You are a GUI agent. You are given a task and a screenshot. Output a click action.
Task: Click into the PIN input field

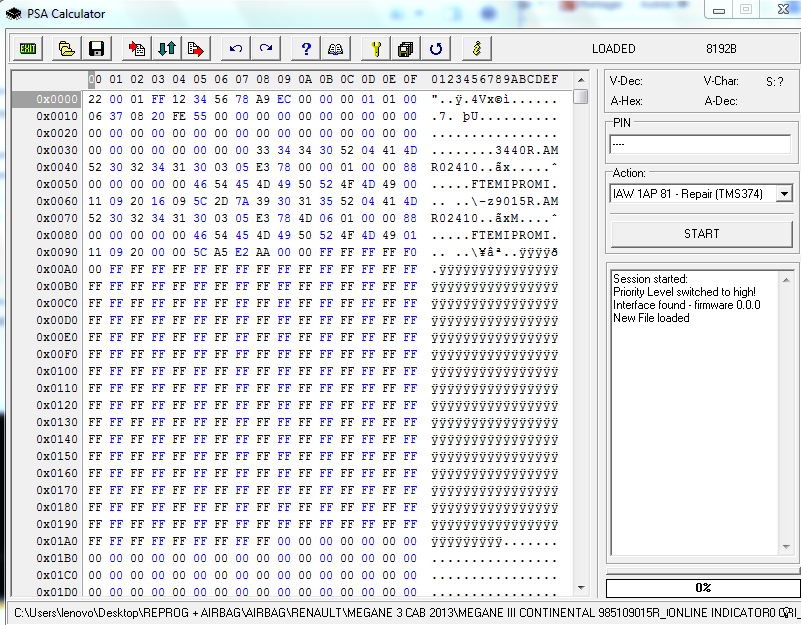(x=700, y=144)
